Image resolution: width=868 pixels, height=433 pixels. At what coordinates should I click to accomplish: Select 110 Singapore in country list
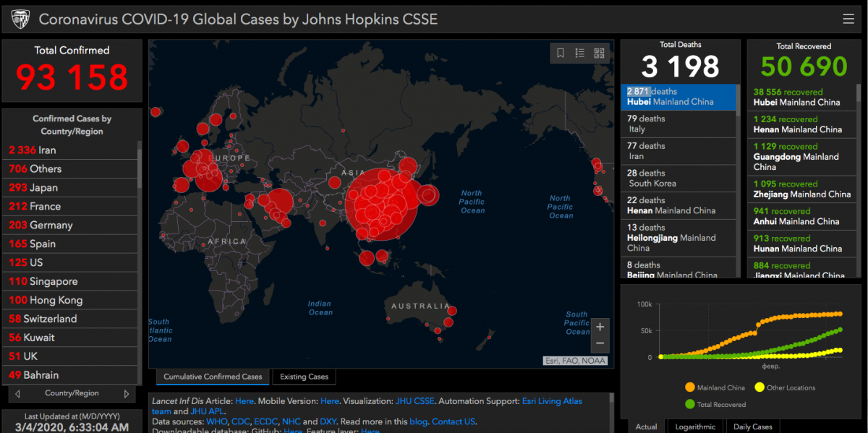[x=69, y=282]
